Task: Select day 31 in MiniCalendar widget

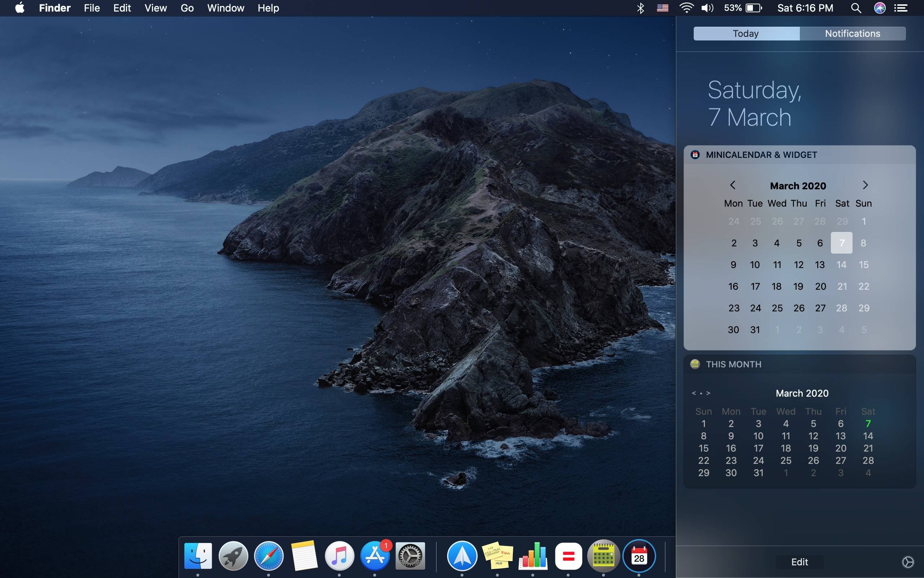Action: pos(755,329)
